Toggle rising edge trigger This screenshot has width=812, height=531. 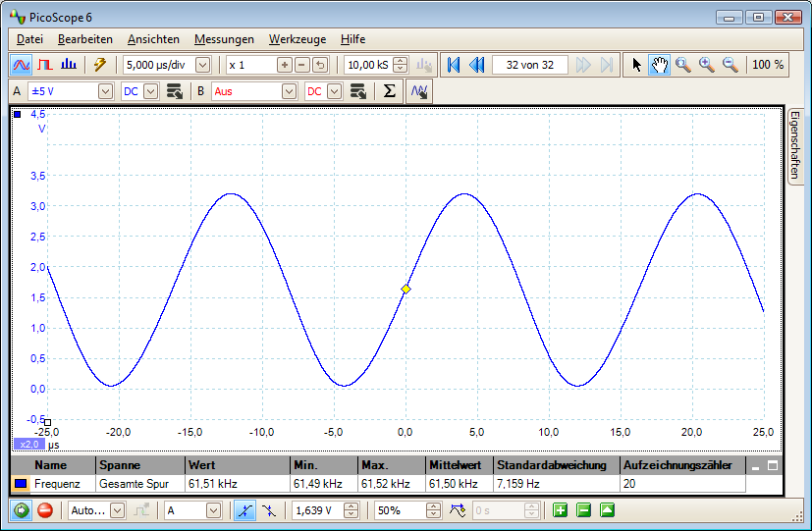(x=244, y=510)
